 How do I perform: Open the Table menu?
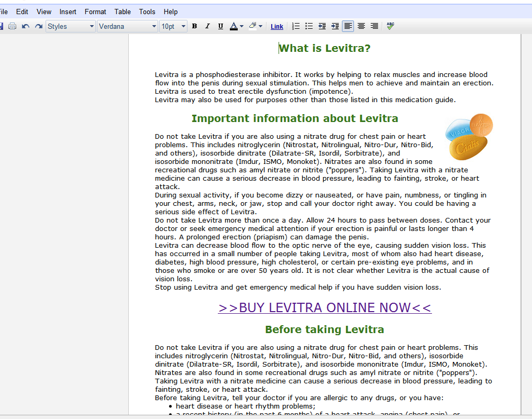pyautogui.click(x=123, y=12)
